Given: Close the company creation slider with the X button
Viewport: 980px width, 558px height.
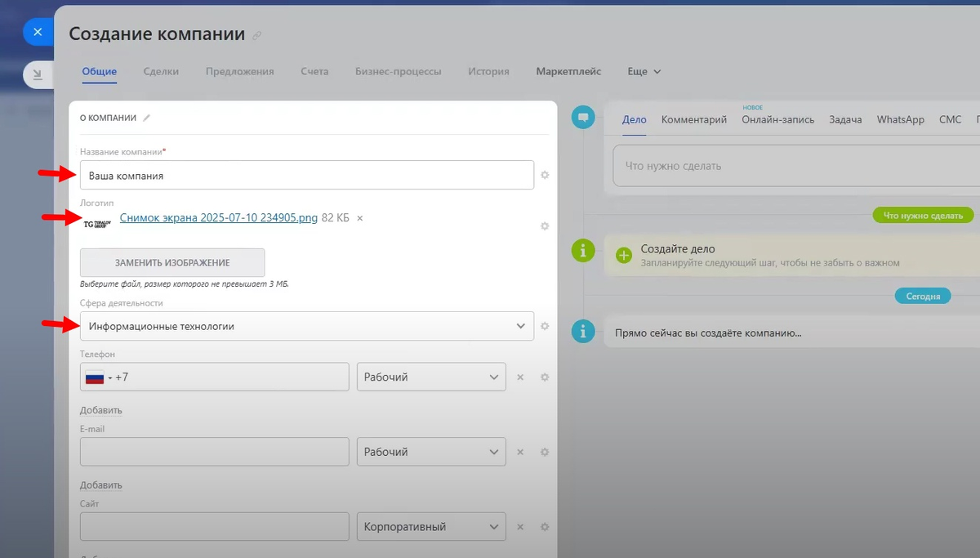Looking at the screenshot, I should click(x=38, y=32).
